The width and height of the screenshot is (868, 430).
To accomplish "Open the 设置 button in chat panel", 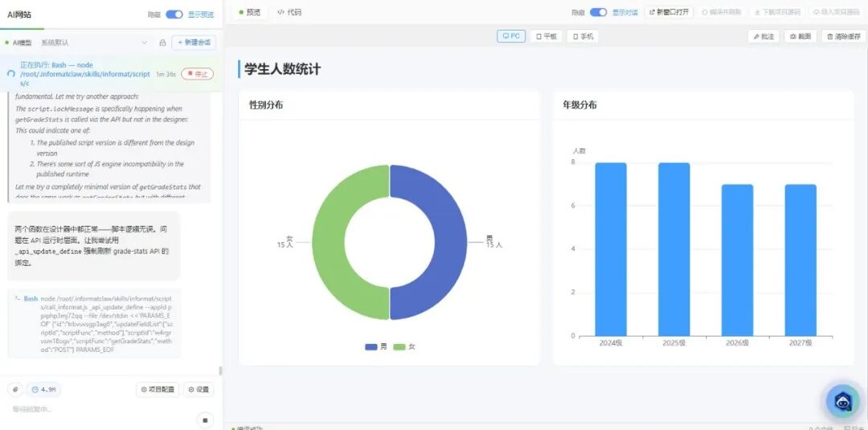I will click(x=199, y=390).
